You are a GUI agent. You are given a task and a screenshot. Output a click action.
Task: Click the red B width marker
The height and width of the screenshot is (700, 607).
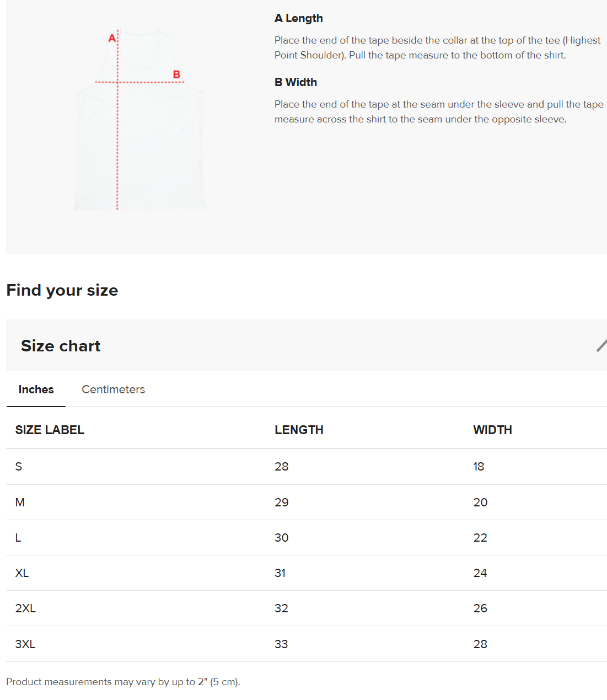pos(176,74)
